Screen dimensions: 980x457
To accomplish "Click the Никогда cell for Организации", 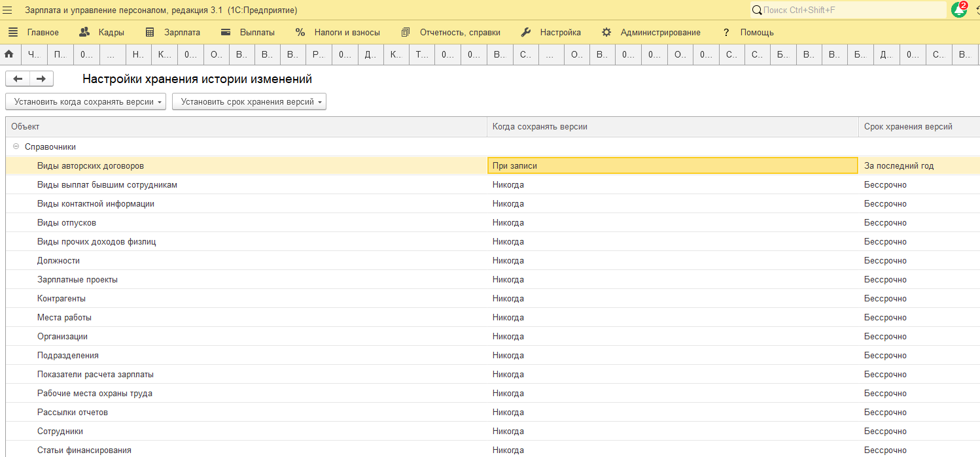I will pyautogui.click(x=673, y=336).
